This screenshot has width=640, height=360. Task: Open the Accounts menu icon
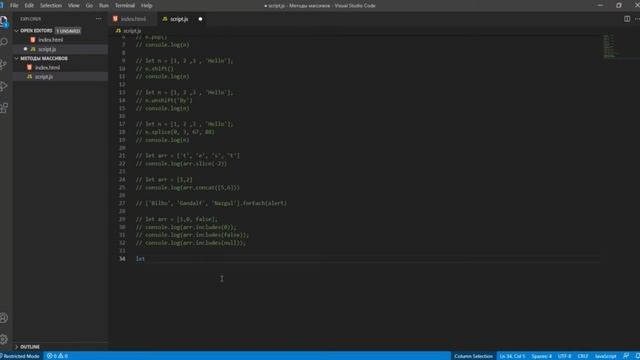pyautogui.click(x=4, y=318)
